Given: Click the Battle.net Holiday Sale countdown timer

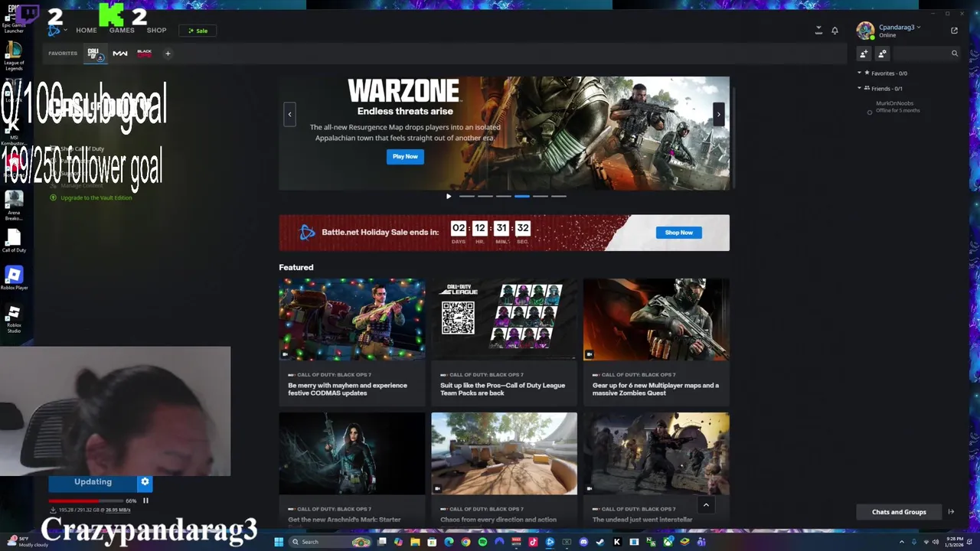Looking at the screenshot, I should [490, 232].
